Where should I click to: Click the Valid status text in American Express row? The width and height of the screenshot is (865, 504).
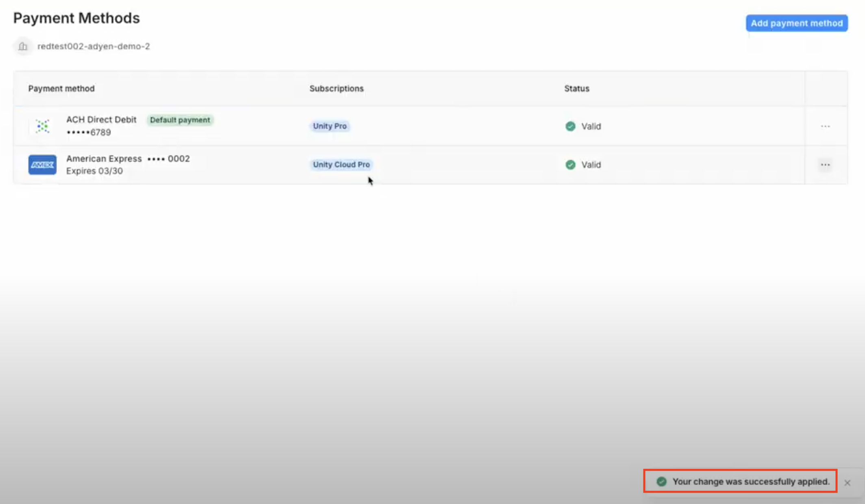591,165
